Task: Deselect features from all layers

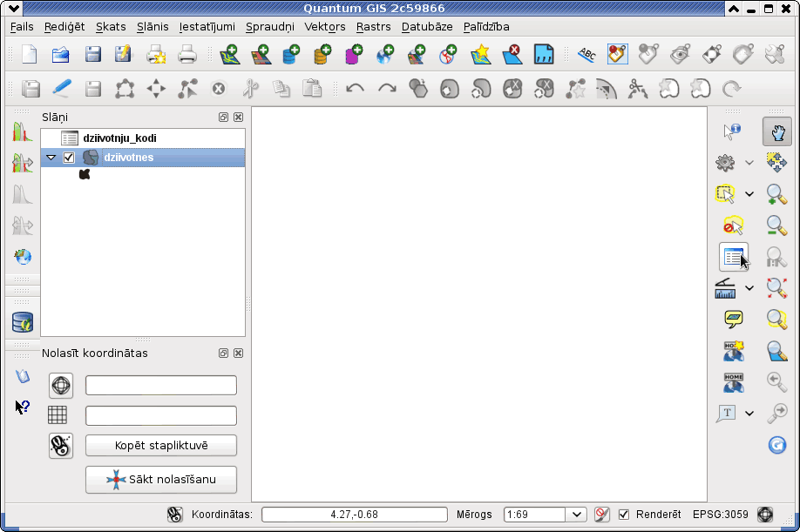Action: point(734,226)
